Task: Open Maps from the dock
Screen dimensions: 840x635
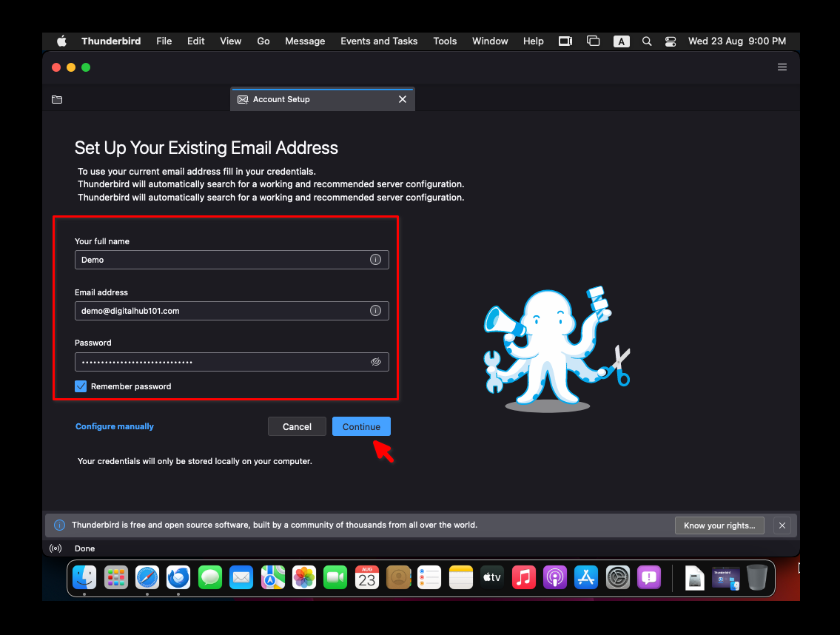Action: tap(272, 578)
